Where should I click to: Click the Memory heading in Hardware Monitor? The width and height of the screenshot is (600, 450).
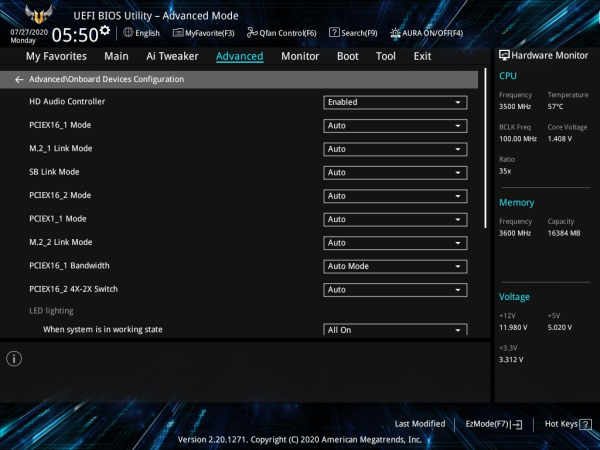pyautogui.click(x=517, y=202)
